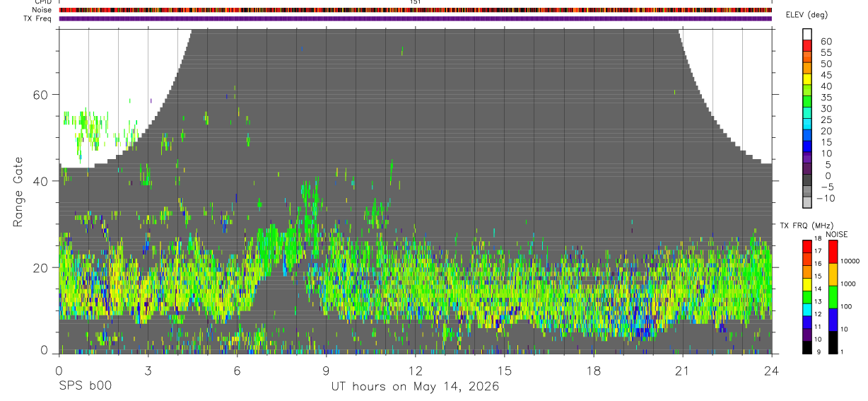
Task: Click the purple TX Freq strip bar
Action: 415,18
